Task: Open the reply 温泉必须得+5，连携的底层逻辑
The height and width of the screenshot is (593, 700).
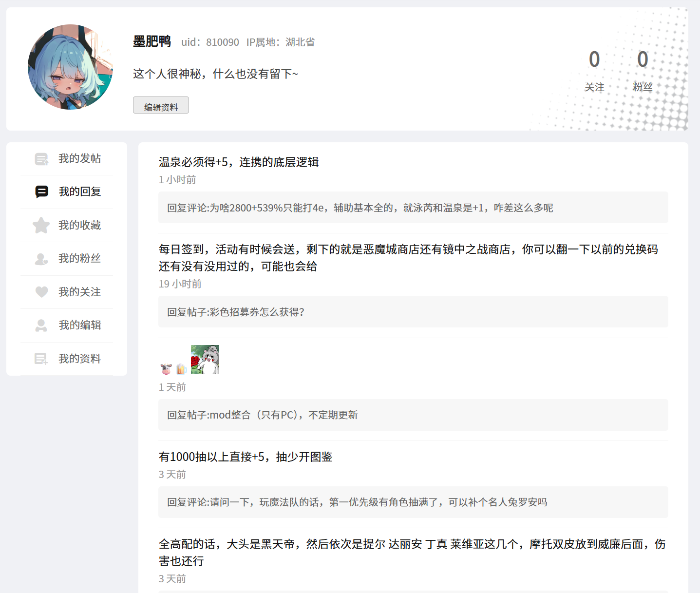Action: click(x=238, y=162)
